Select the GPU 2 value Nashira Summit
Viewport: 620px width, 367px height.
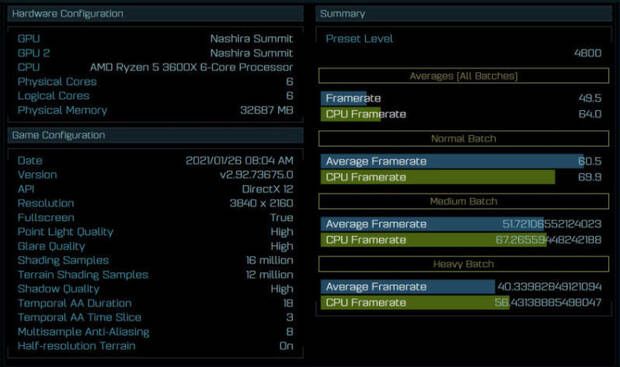click(x=251, y=53)
